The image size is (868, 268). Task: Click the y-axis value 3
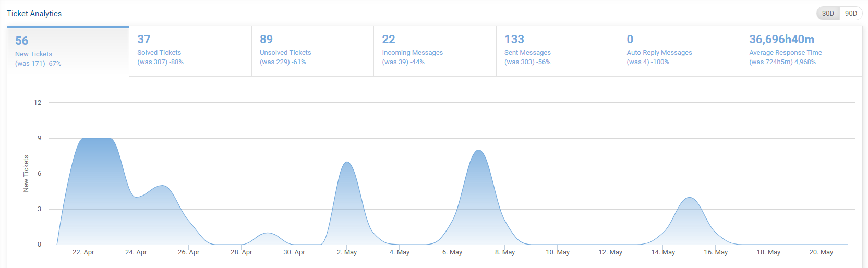pos(39,209)
